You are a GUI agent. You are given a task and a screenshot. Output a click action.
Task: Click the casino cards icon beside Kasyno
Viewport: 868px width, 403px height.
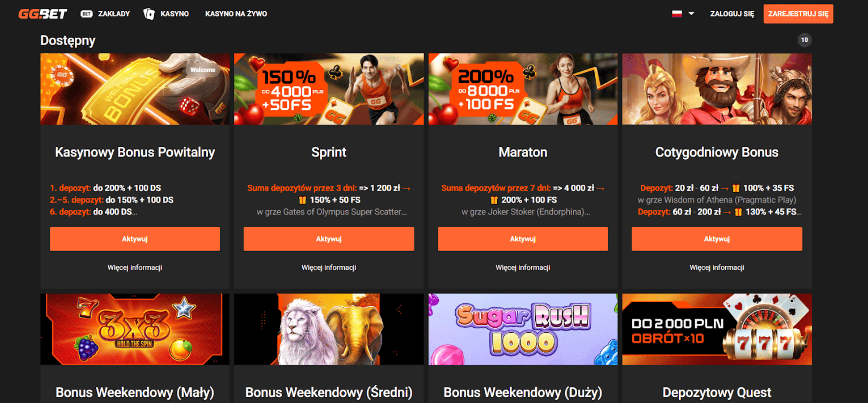(149, 14)
